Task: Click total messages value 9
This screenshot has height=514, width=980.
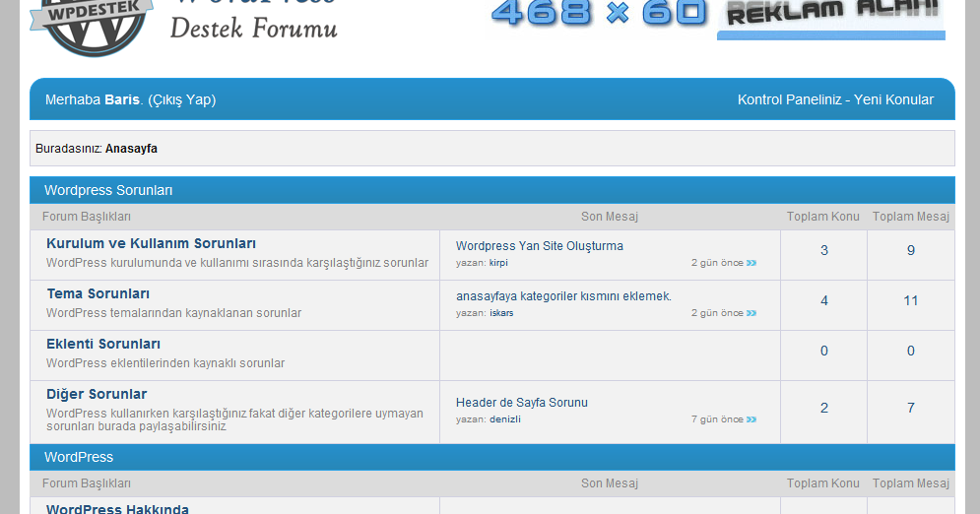Action: tap(911, 250)
